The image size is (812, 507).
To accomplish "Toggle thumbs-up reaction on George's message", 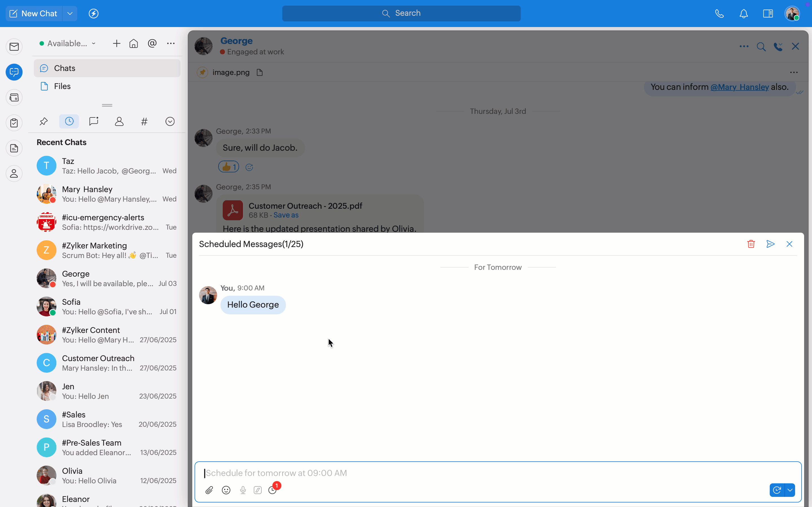I will pos(228,167).
